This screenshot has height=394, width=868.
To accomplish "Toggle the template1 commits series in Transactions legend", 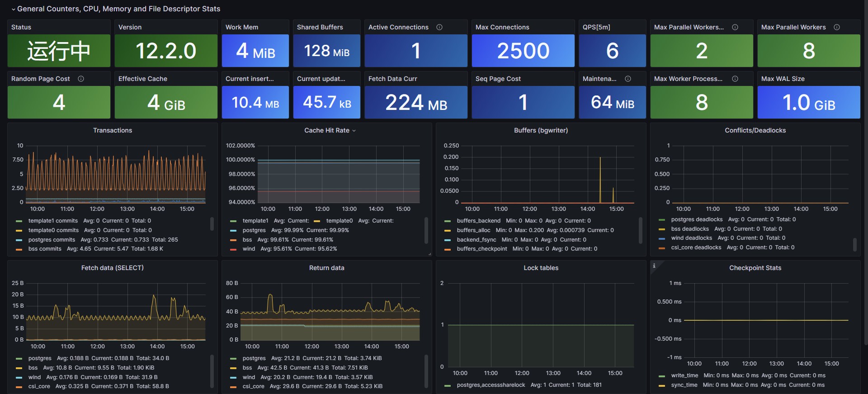I will [x=53, y=221].
